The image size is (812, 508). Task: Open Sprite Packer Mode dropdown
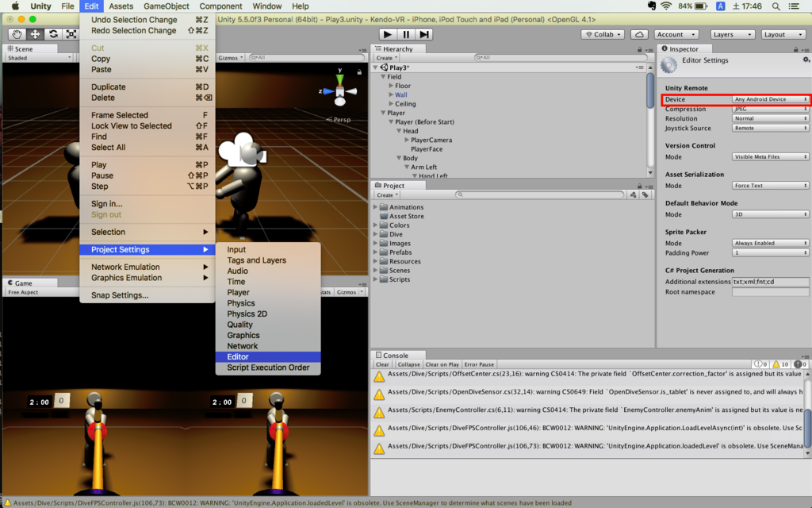click(770, 243)
